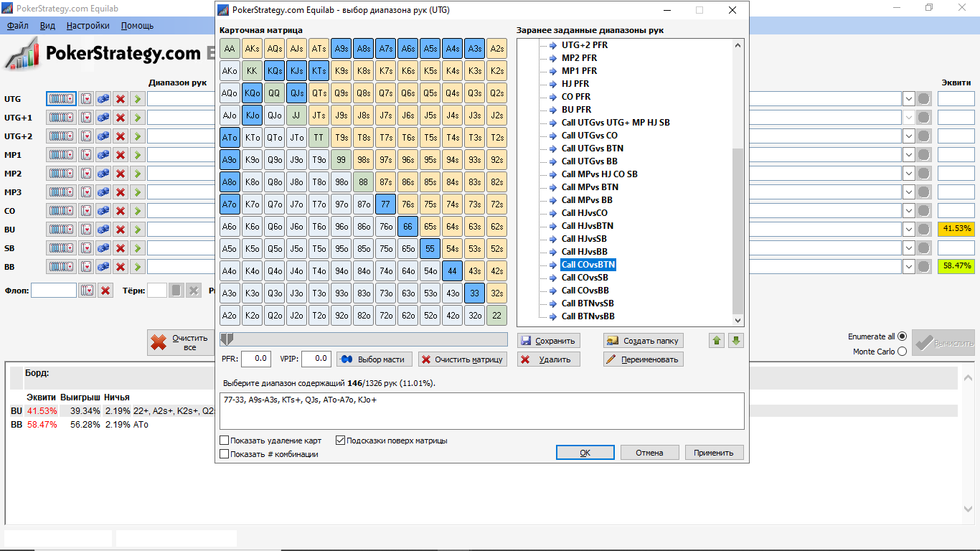Viewport: 980px width, 551px height.
Task: Enable the Показать удаление карт checkbox
Action: 225,441
